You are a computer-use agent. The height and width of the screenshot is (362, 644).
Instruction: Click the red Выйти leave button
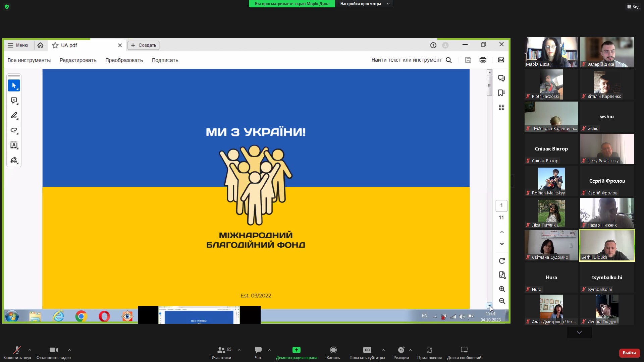629,353
